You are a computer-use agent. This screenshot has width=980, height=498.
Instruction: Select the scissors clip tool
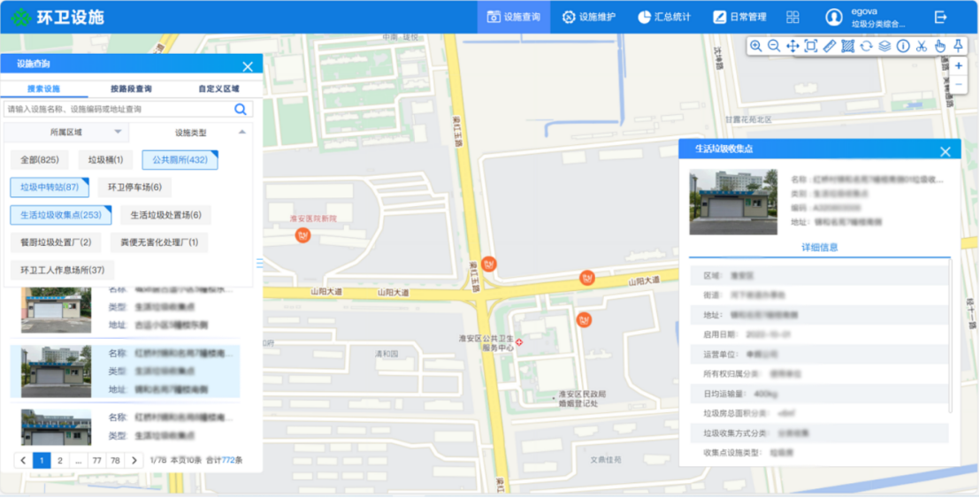pyautogui.click(x=921, y=46)
